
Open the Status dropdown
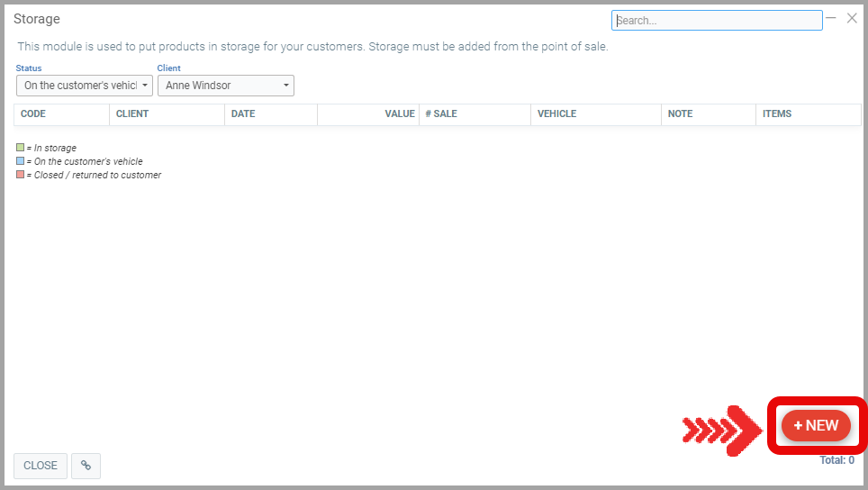tap(85, 86)
